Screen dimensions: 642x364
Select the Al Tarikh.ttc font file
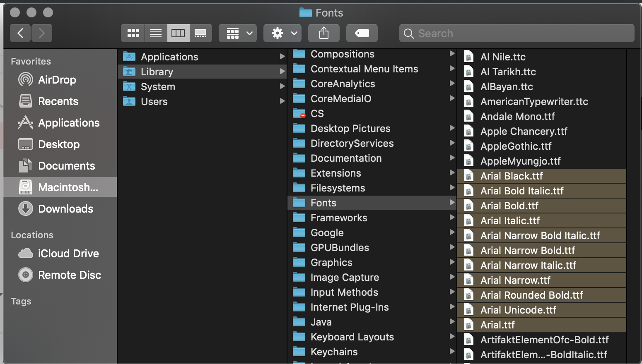pos(542,72)
